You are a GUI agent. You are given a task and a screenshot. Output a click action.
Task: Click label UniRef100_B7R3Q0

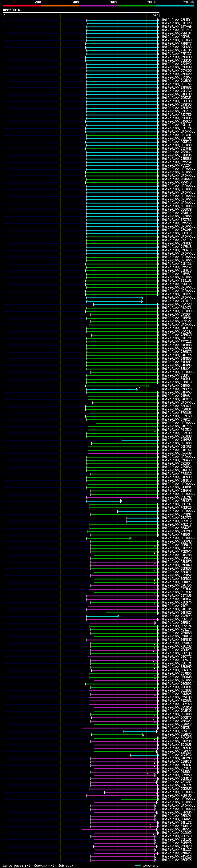click(176, 813)
